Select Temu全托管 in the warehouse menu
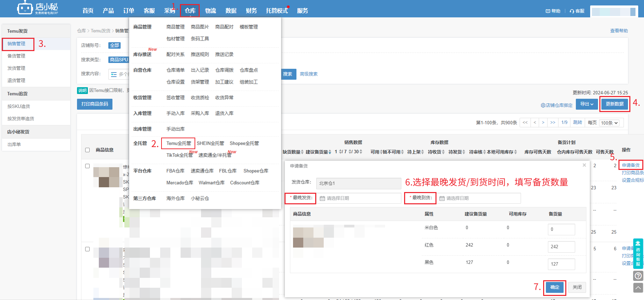 [179, 143]
